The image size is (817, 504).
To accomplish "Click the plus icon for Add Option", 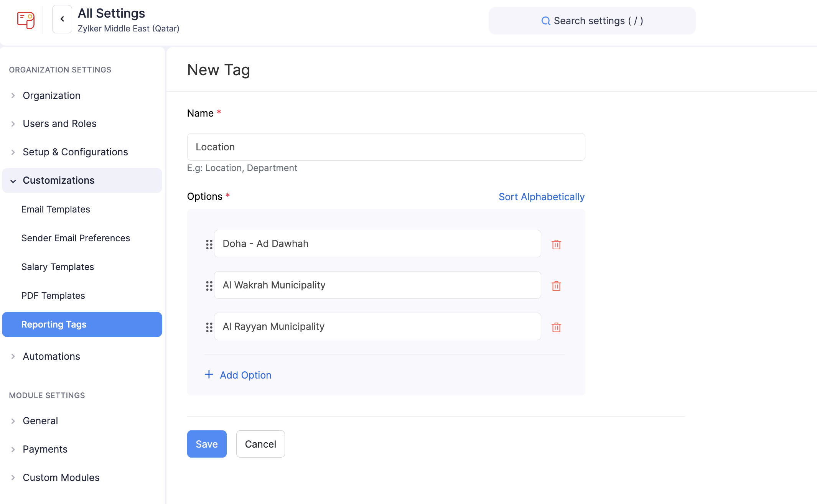I will pos(209,374).
